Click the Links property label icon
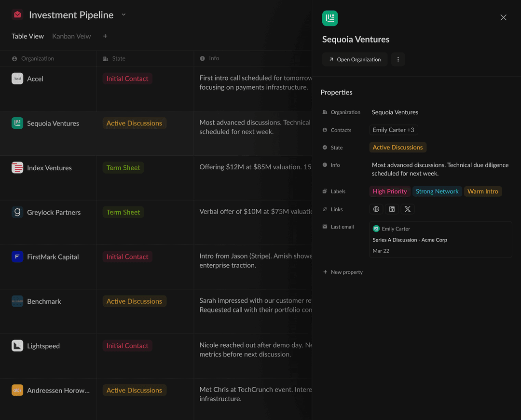Screen dimensions: 521x420 pos(325,209)
